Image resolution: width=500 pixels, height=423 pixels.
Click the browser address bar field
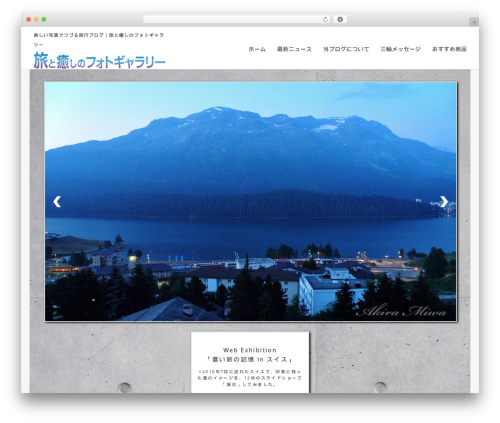coord(237,20)
